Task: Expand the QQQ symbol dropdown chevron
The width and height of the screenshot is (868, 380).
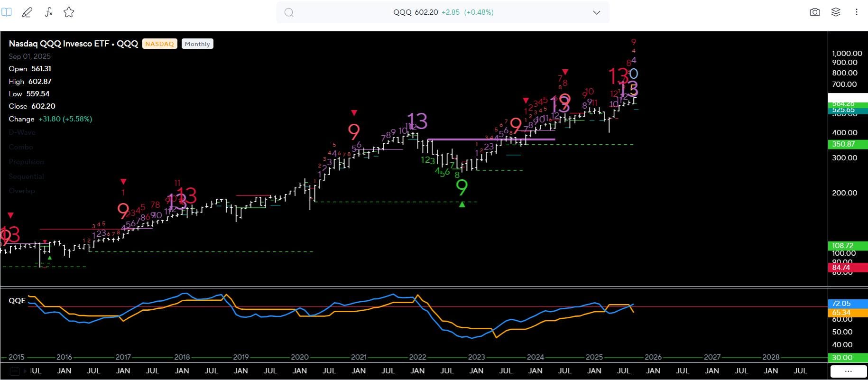Action: coord(596,12)
